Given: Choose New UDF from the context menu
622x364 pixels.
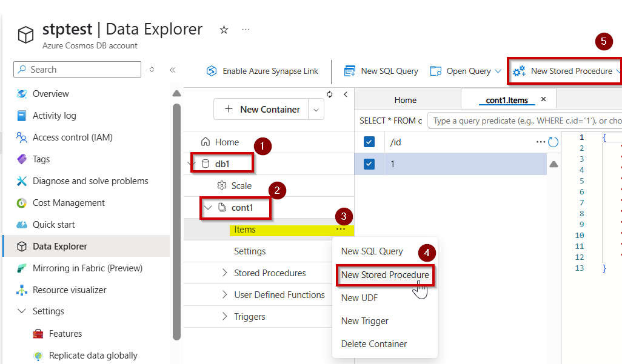Looking at the screenshot, I should pyautogui.click(x=359, y=298).
